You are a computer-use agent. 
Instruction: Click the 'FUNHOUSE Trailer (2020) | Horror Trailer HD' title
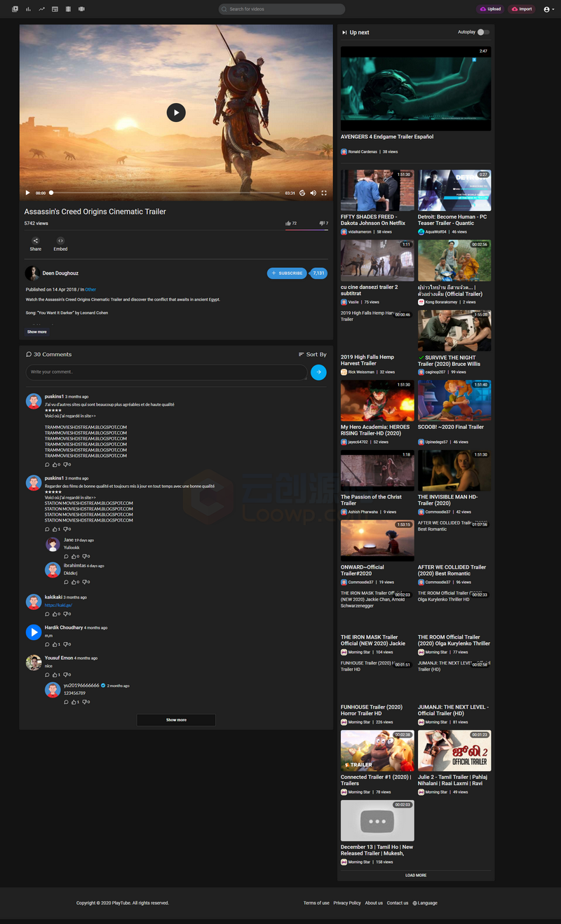tap(372, 710)
